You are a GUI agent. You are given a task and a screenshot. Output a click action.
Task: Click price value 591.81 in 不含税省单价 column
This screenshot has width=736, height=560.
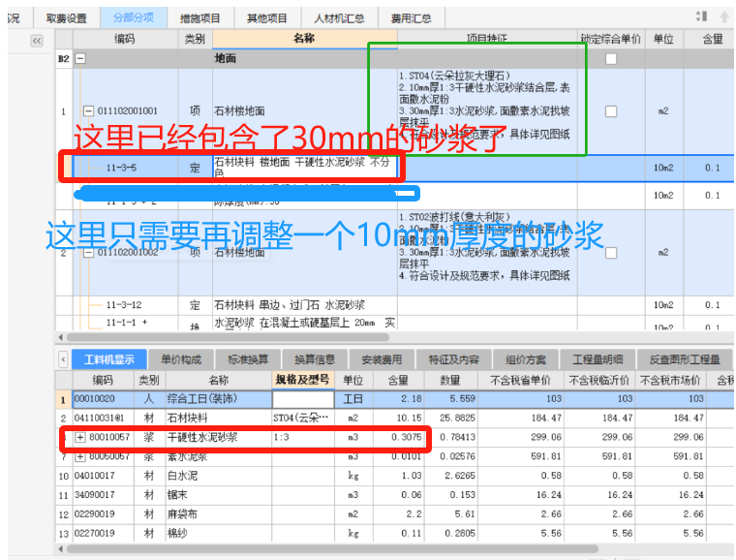coord(546,456)
